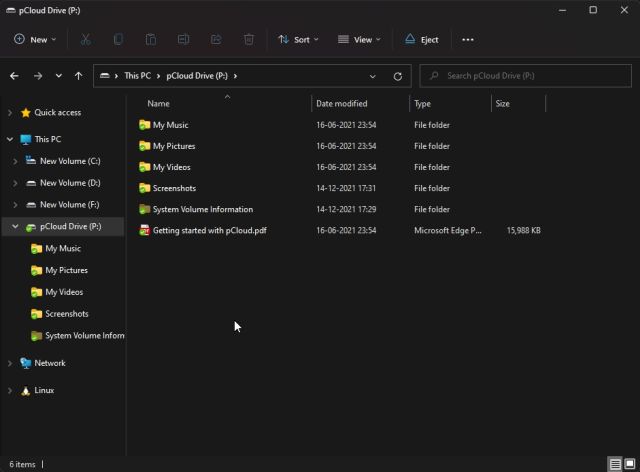640x472 pixels.
Task: Open the See more ellipsis menu
Action: 468,40
